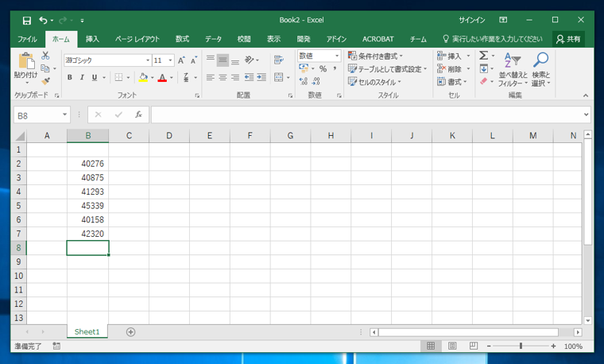Toggle middle vertical alignment
The width and height of the screenshot is (604, 364).
pos(223,60)
